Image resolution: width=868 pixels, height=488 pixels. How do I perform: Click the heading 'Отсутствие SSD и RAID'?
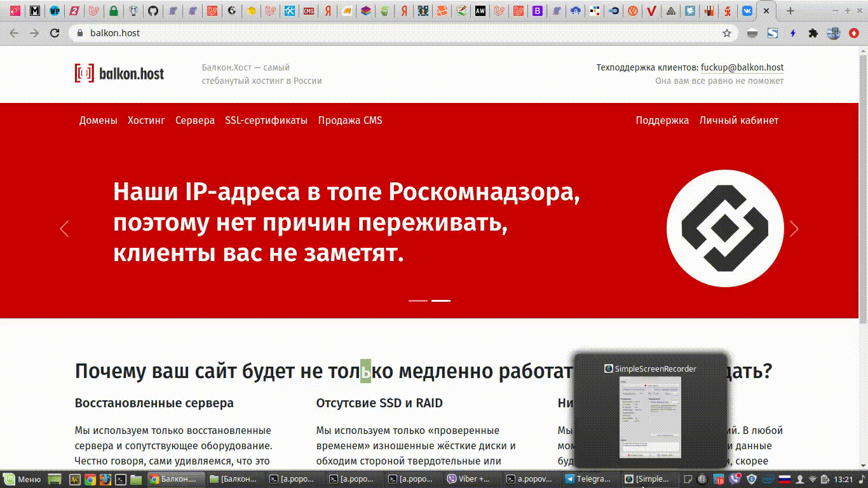coord(379,403)
